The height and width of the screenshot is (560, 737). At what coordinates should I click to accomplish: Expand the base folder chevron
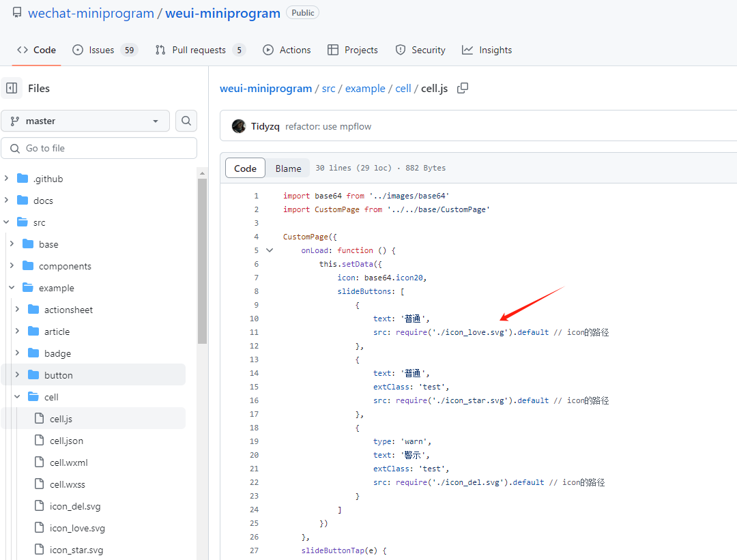12,244
